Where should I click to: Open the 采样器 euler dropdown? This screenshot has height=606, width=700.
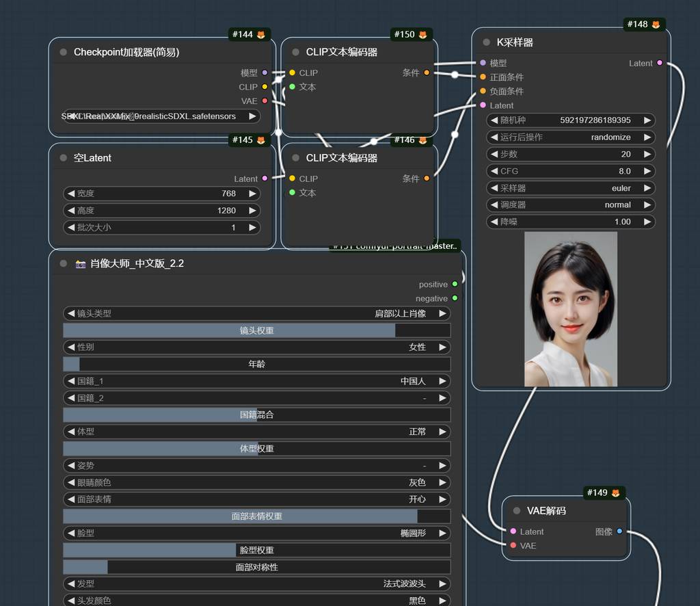[570, 188]
